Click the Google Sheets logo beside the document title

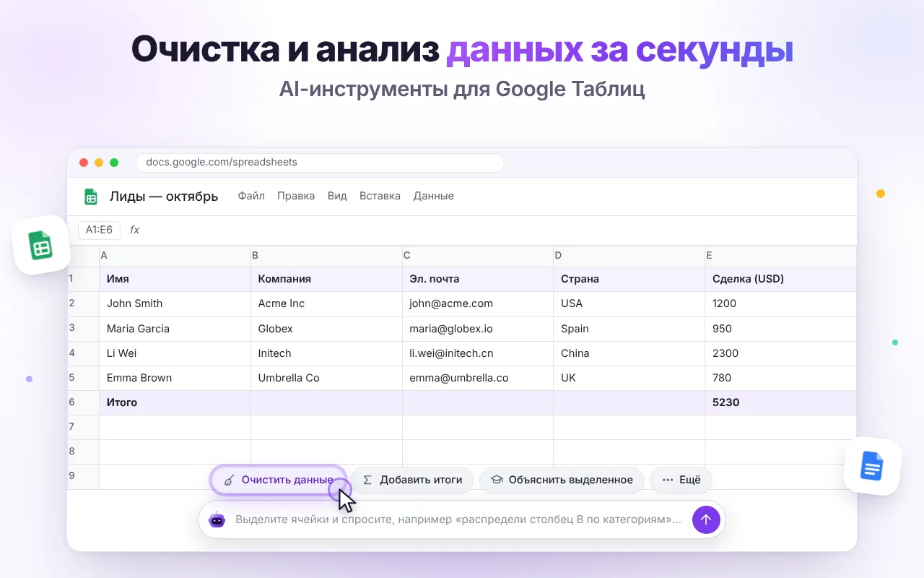(x=91, y=197)
